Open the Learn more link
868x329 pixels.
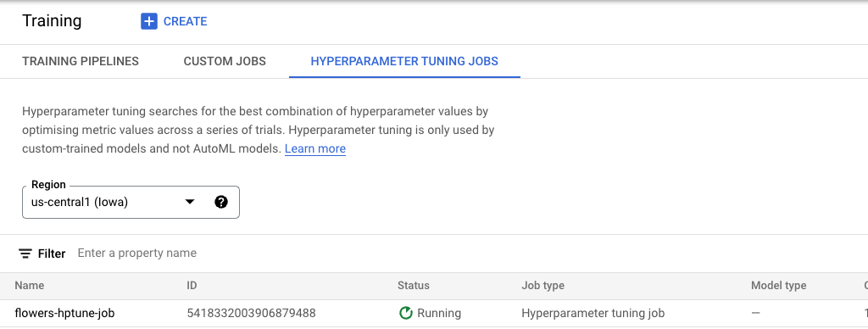[x=315, y=148]
